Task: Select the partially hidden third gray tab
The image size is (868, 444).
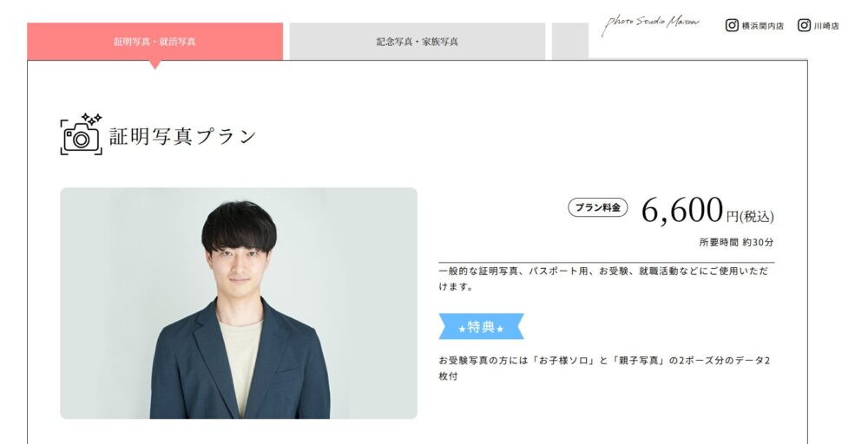Action: tap(570, 42)
